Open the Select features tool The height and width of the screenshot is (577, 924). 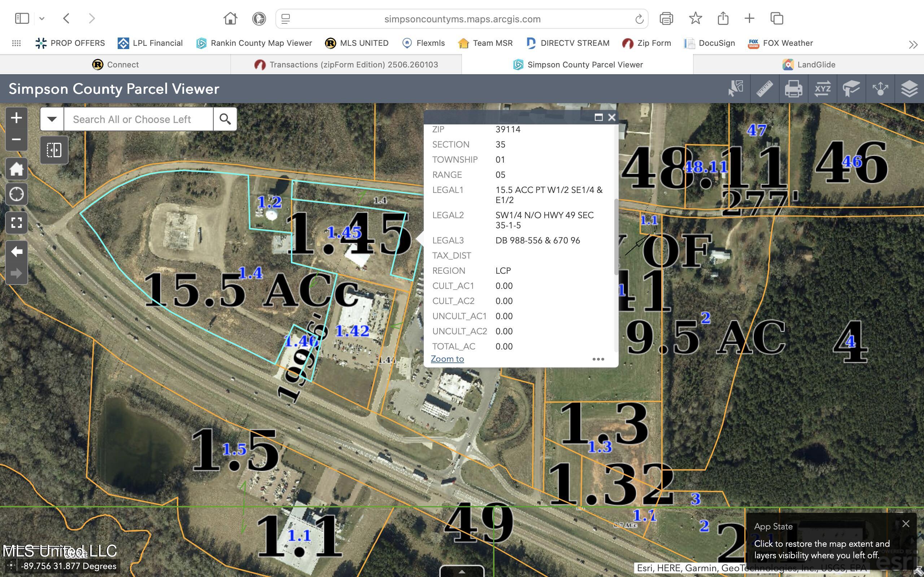(x=735, y=89)
